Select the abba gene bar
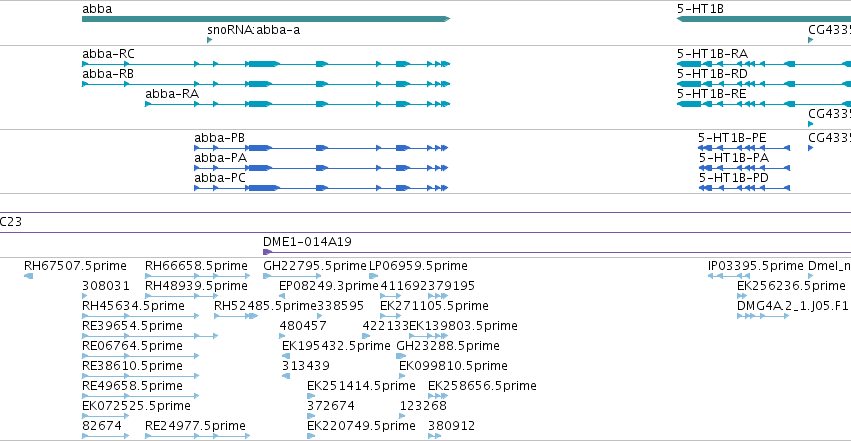The height and width of the screenshot is (441, 851). tap(266, 19)
